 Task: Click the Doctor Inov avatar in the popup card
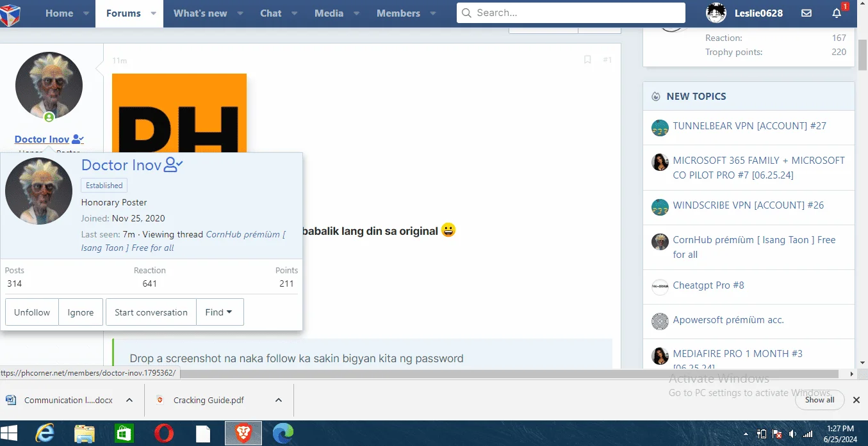(38, 191)
